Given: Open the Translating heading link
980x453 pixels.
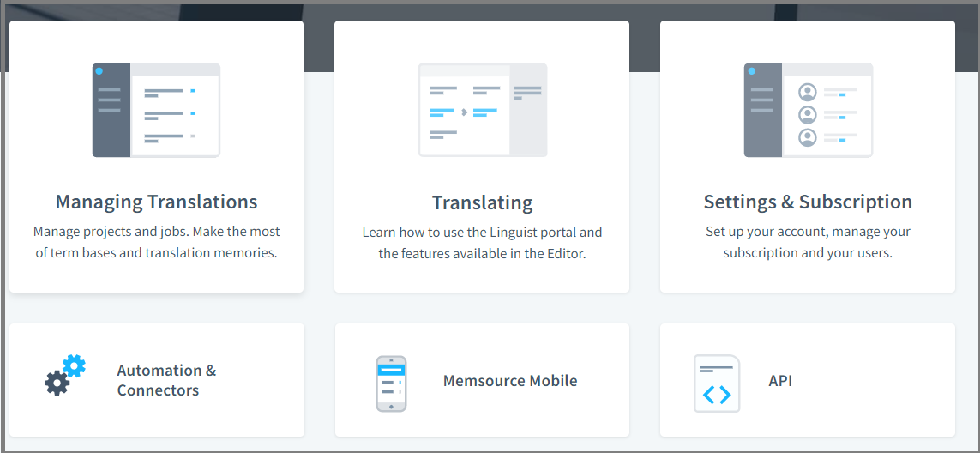Looking at the screenshot, I should pos(482,203).
